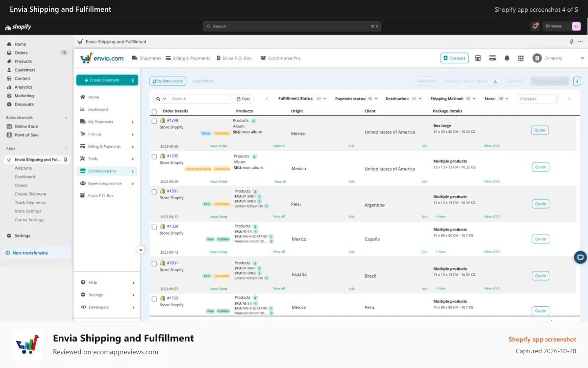
Task: Click the Order # search field
Action: point(200,99)
